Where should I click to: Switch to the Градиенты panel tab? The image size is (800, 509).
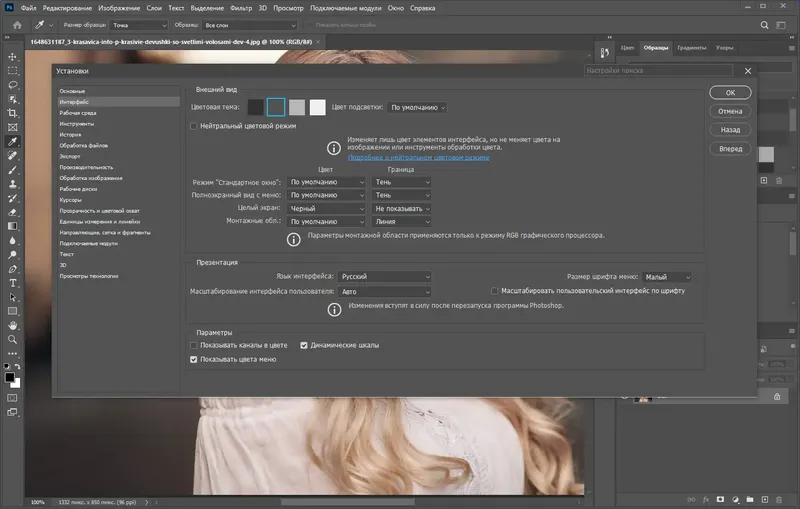(x=691, y=47)
